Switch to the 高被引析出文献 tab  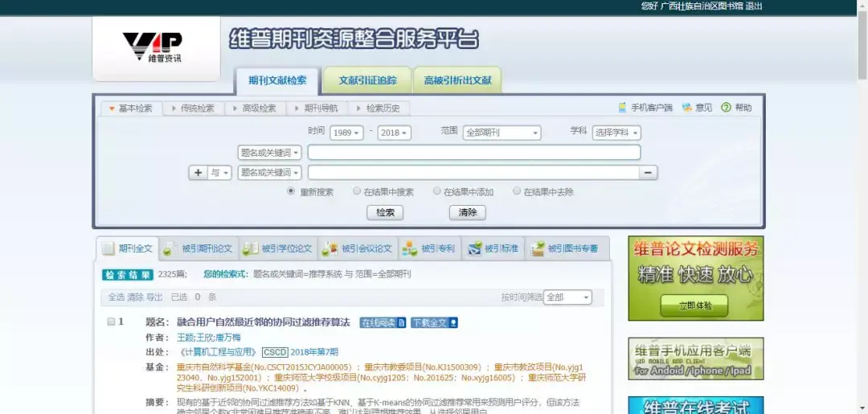(458, 80)
